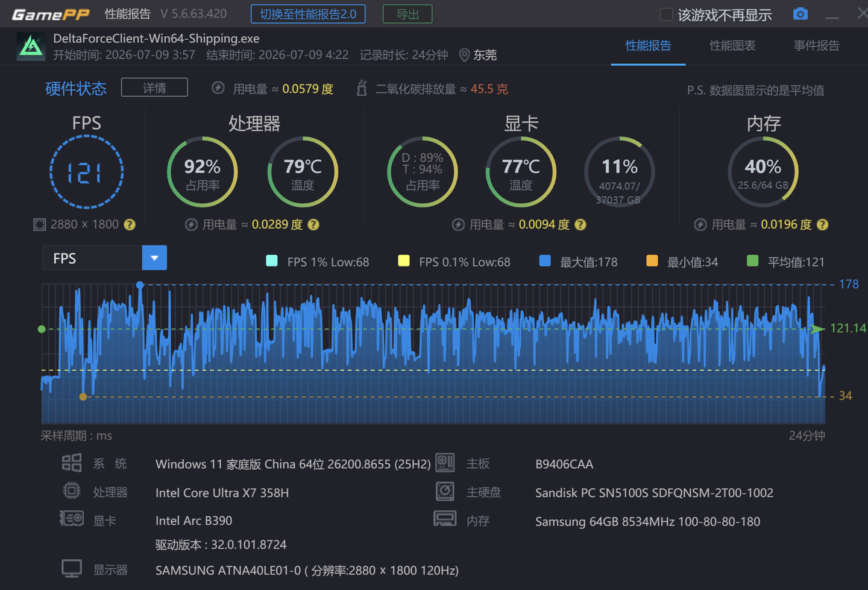Click power icon beside GPU 0.0094 度

click(458, 224)
